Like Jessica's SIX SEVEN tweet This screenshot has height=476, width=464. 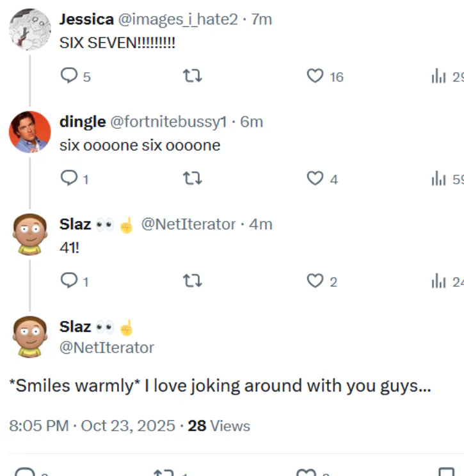coord(315,77)
